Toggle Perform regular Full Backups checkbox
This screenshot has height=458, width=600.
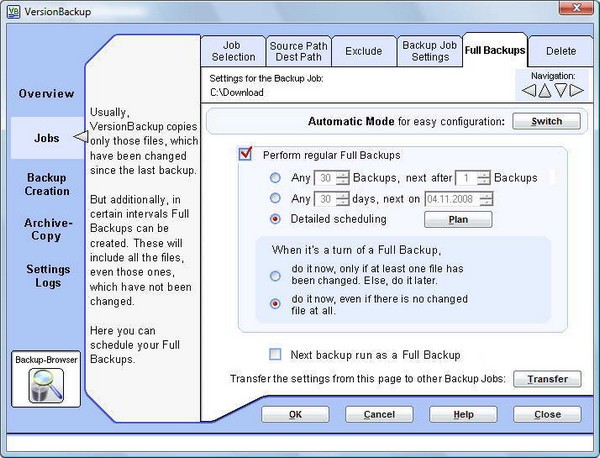[245, 155]
